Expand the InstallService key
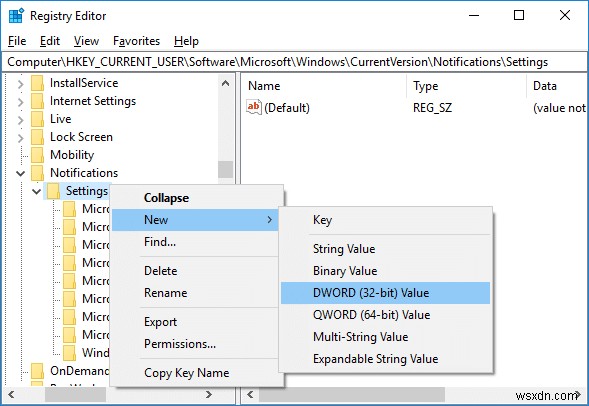589x406 pixels. click(21, 84)
